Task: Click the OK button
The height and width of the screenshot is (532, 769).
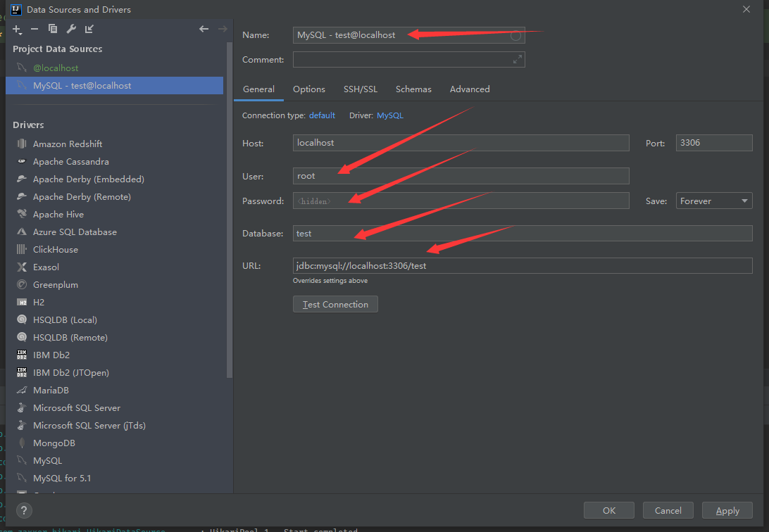Action: (x=609, y=510)
